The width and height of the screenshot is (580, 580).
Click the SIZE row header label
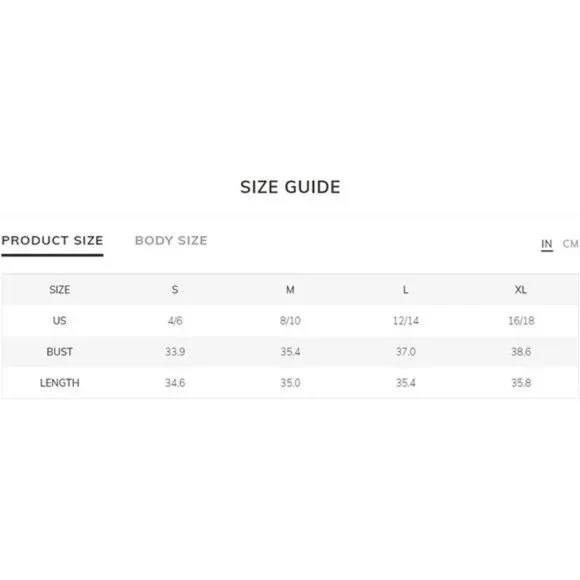click(x=60, y=290)
